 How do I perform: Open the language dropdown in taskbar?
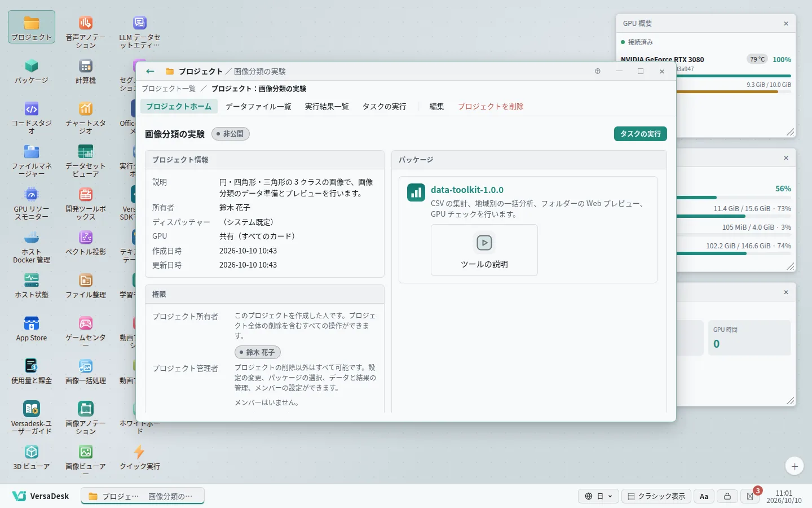(598, 496)
